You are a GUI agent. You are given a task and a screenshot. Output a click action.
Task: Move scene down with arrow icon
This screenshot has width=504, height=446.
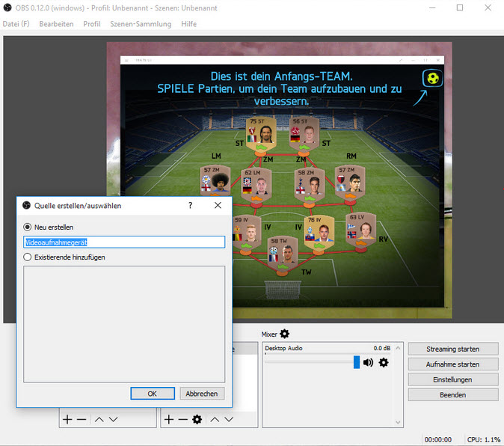[x=113, y=419]
